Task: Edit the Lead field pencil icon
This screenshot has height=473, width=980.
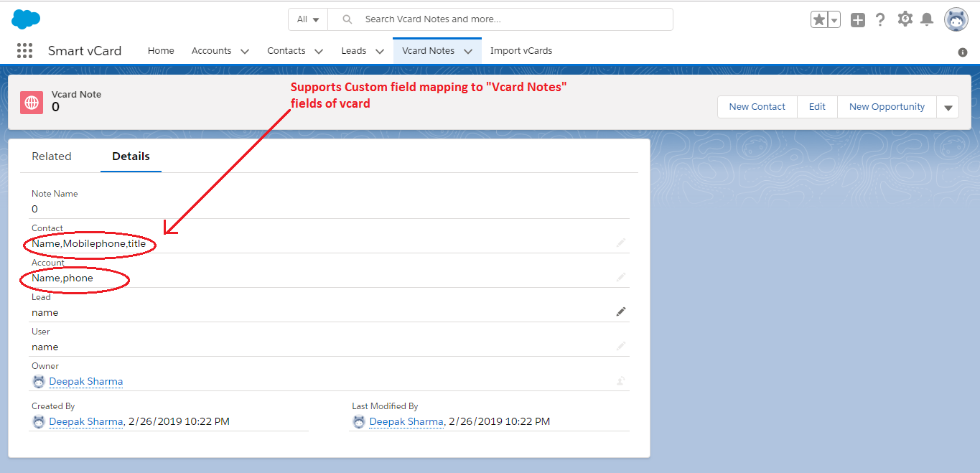Action: point(621,312)
